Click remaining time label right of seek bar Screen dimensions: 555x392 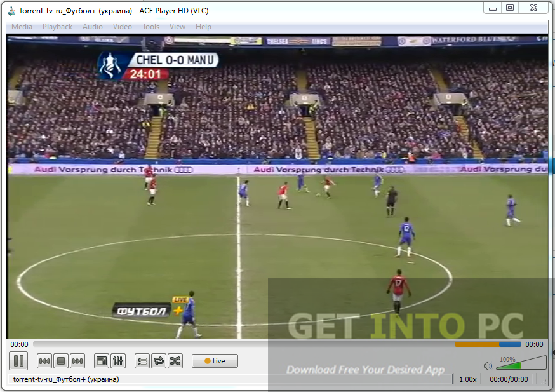534,344
